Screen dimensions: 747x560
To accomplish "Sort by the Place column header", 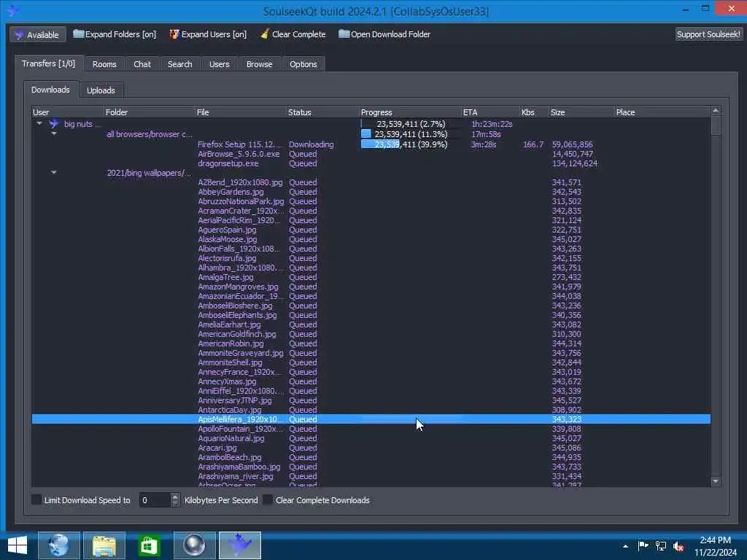I will tap(662, 112).
